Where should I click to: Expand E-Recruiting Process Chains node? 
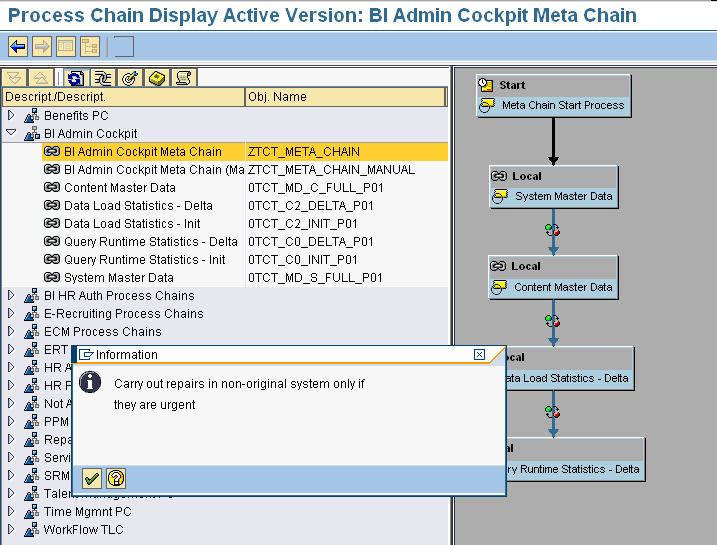[x=11, y=313]
